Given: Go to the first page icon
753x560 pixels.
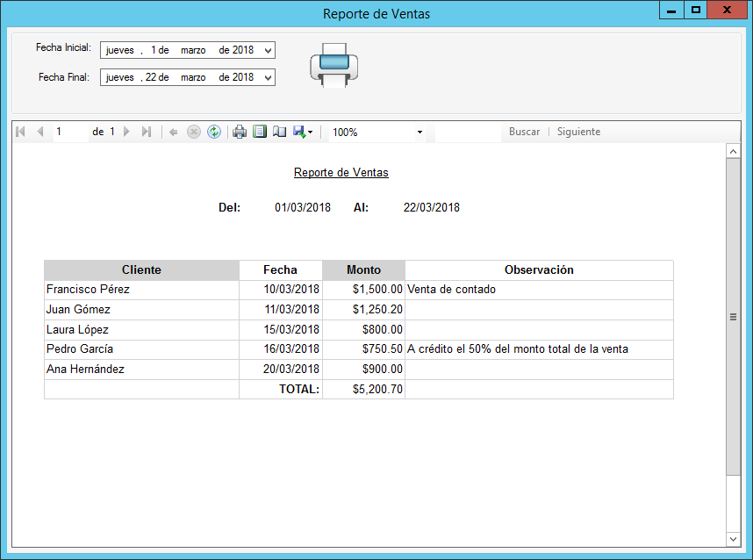Looking at the screenshot, I should [19, 131].
